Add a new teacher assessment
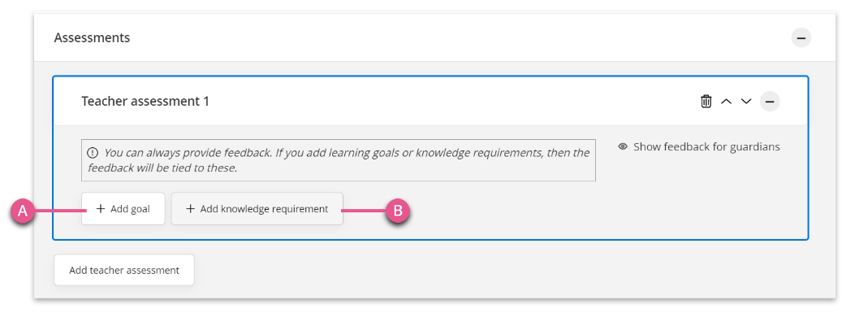The height and width of the screenshot is (322, 868). click(124, 271)
